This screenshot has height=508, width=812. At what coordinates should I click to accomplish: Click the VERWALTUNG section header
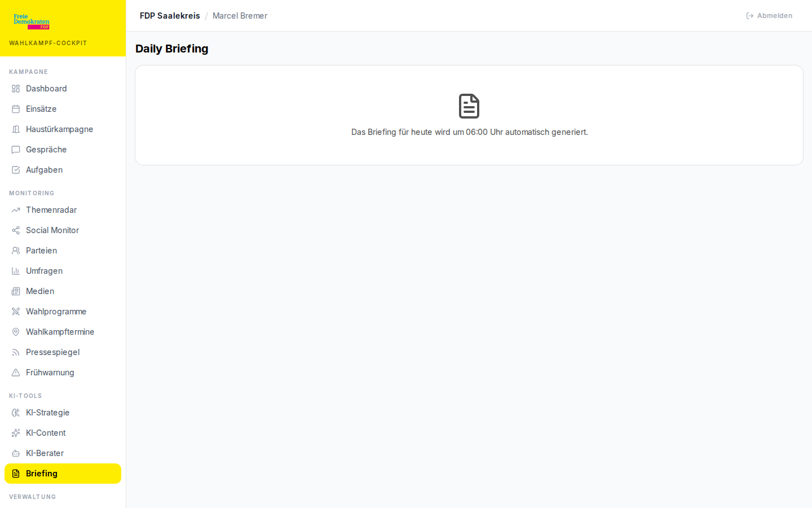(32, 497)
